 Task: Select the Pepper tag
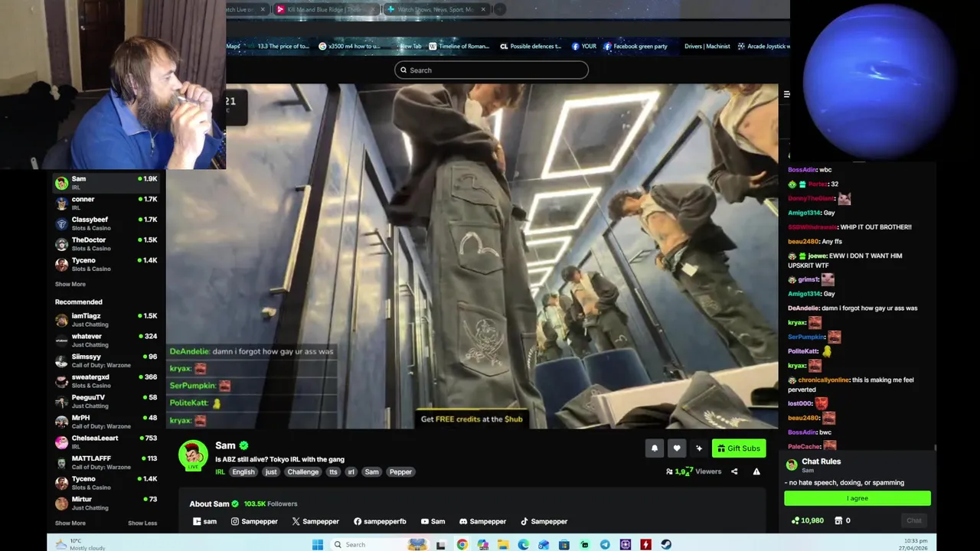(400, 472)
